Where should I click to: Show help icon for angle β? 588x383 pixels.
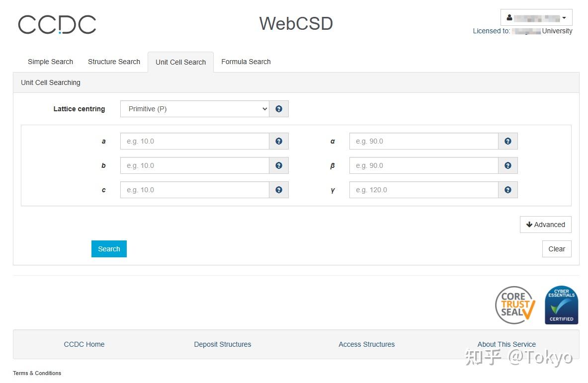(x=508, y=165)
